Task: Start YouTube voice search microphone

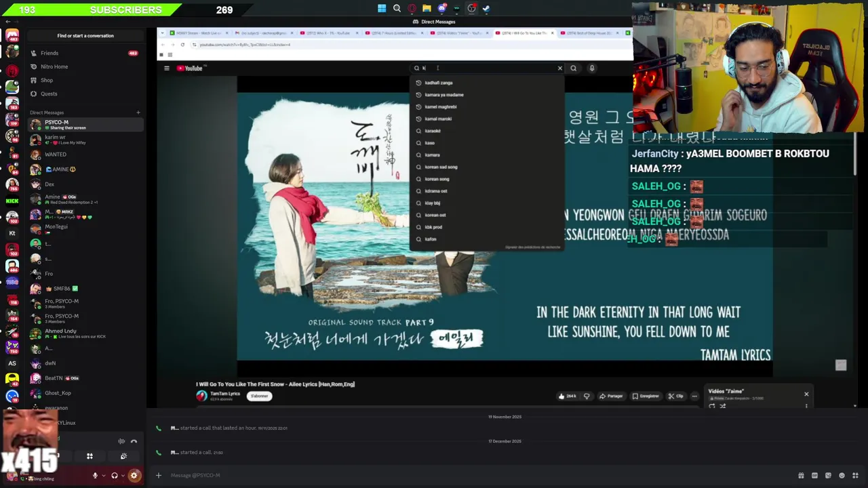Action: pyautogui.click(x=592, y=68)
